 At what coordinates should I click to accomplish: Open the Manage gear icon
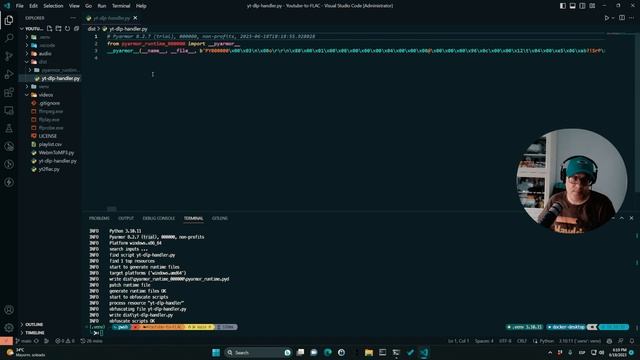[9, 327]
